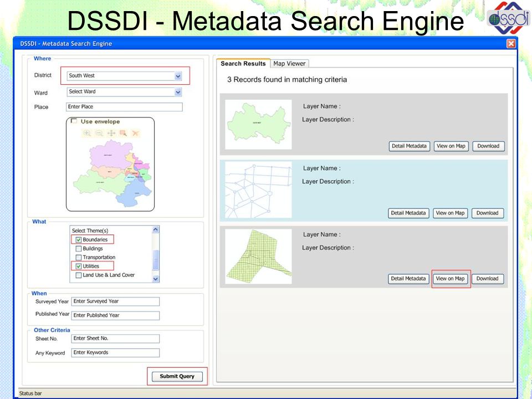Select the clear envelope X tool
This screenshot has height=399, width=532.
click(x=135, y=134)
